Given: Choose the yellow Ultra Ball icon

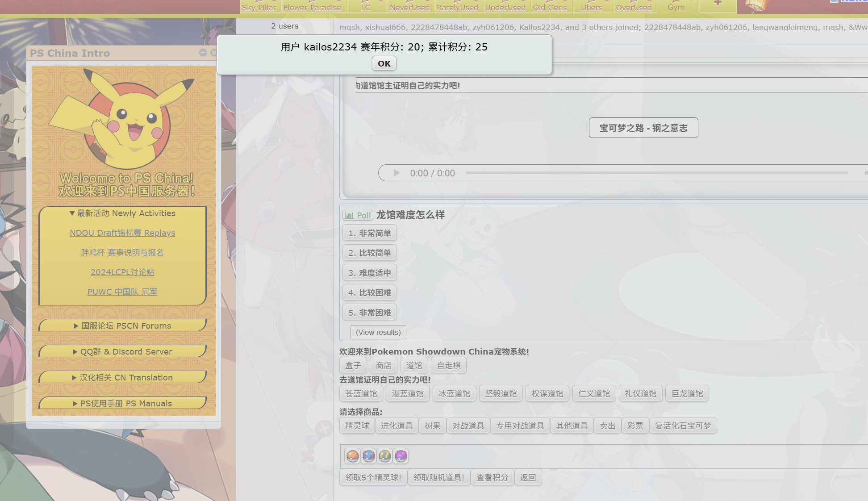Looking at the screenshot, I should (x=384, y=456).
